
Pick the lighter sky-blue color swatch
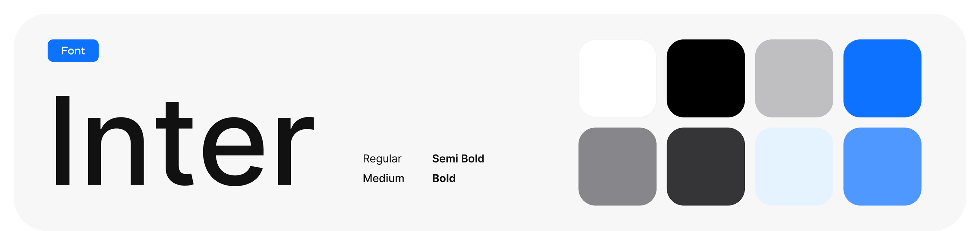coord(882,166)
